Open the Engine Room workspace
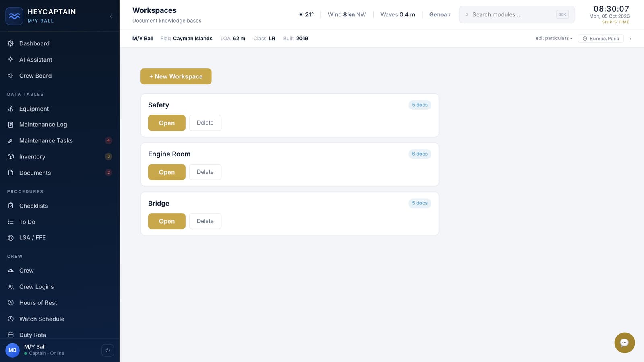The image size is (644, 362). [x=167, y=172]
